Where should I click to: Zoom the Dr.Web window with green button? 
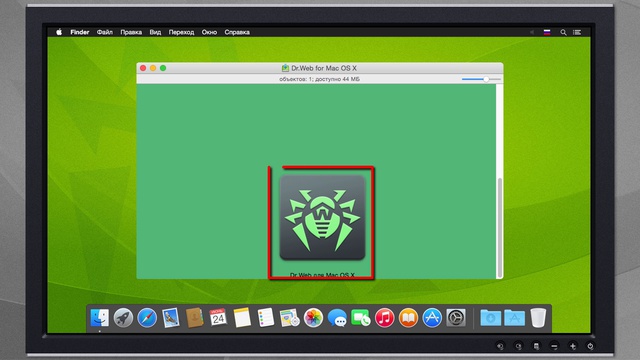(x=163, y=68)
